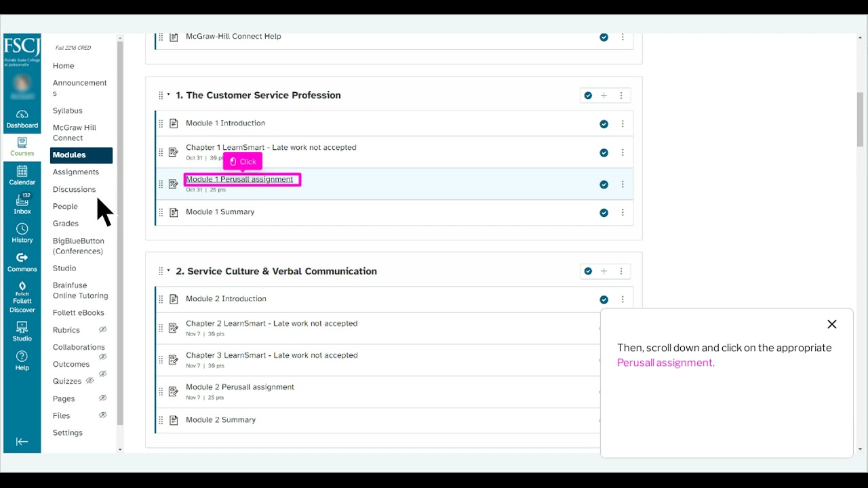
Task: Open the Commons icon in global navigation
Action: click(x=22, y=262)
